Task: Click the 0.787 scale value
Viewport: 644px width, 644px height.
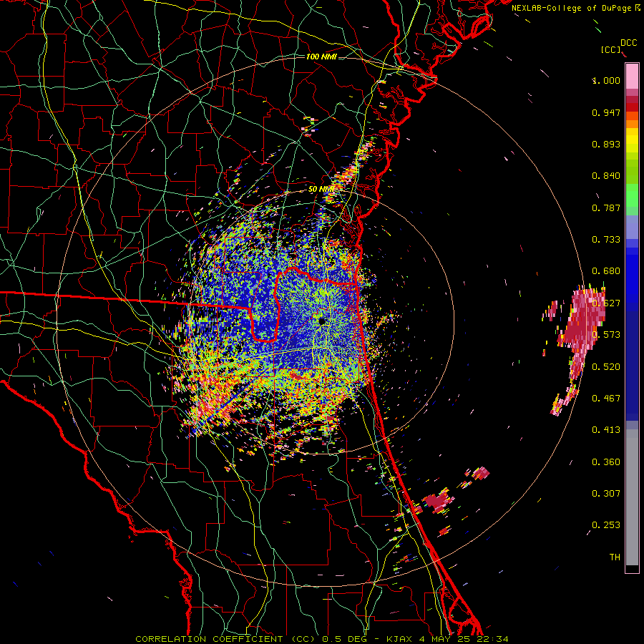Action: (606, 208)
